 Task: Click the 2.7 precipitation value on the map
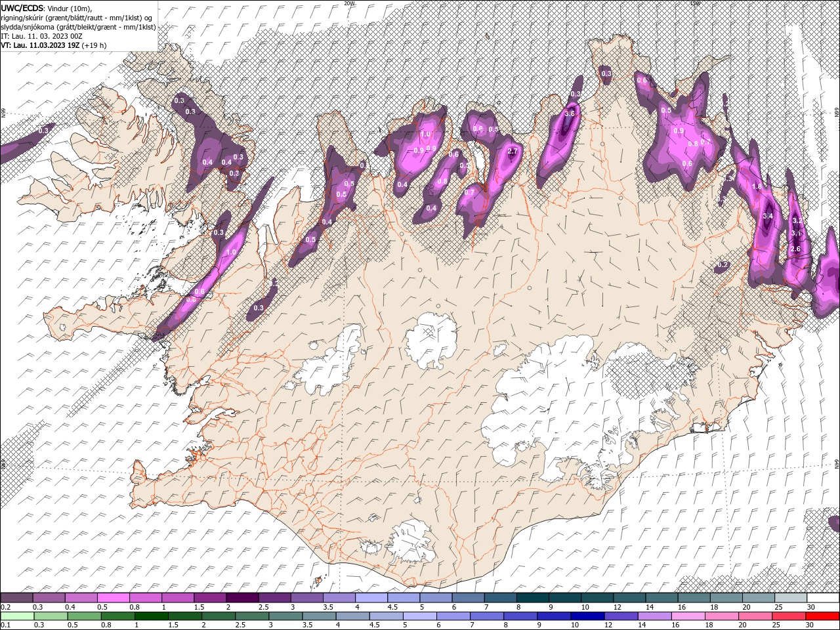(513, 152)
